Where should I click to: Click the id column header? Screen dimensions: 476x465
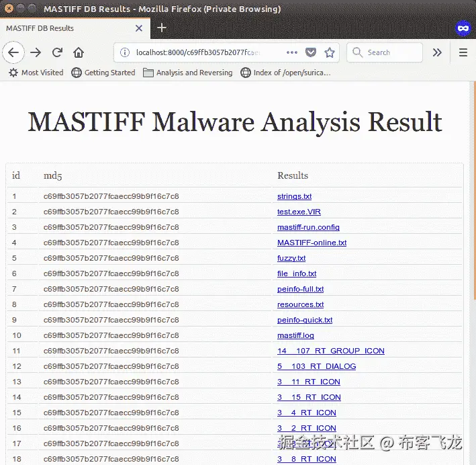point(16,175)
